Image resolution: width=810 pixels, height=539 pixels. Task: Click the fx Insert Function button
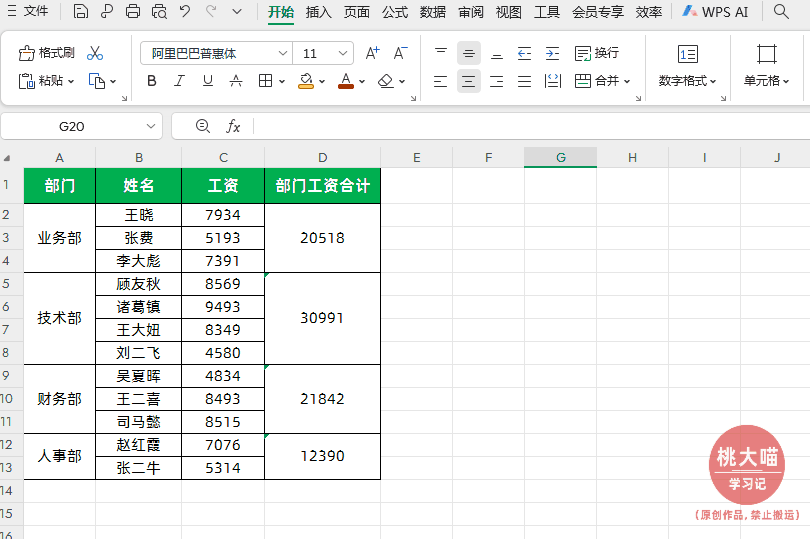coord(233,126)
